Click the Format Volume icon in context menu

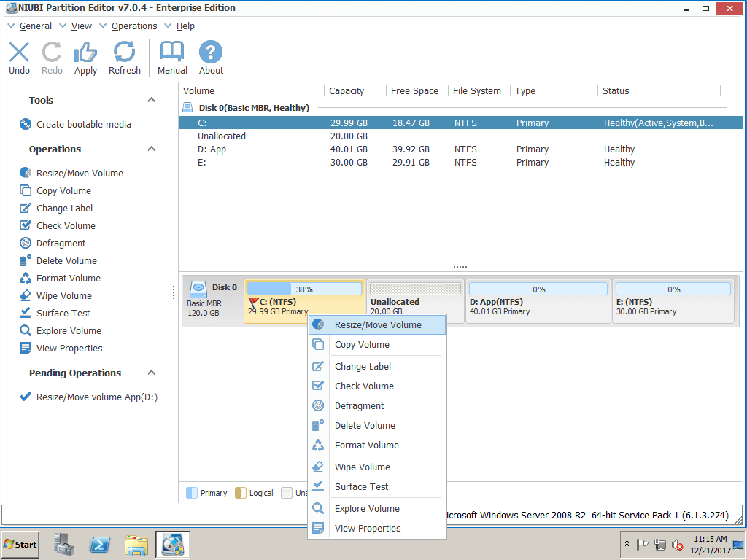tap(318, 446)
